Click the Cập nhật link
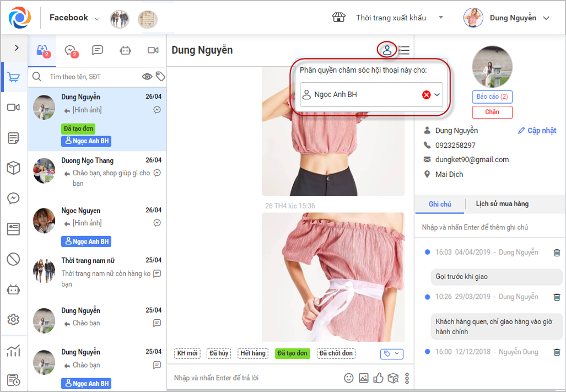This screenshot has width=566, height=392. pos(537,130)
